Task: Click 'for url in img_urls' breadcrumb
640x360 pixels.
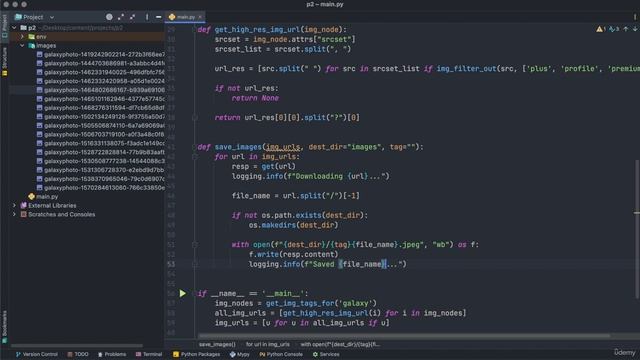Action: tap(268, 344)
